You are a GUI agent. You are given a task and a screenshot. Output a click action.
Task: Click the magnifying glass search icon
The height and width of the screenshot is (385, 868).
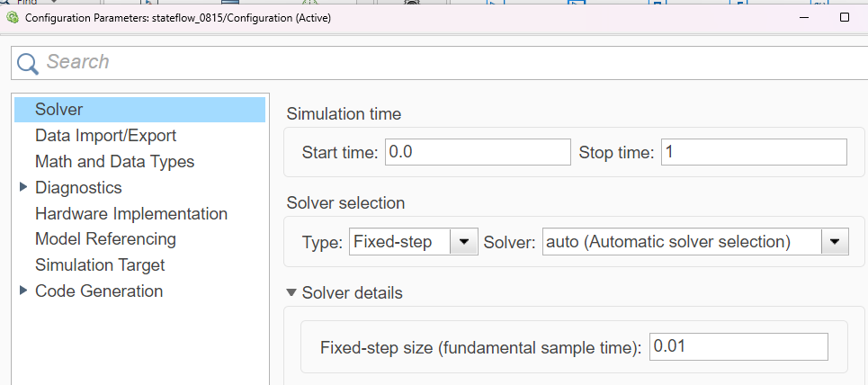point(28,63)
